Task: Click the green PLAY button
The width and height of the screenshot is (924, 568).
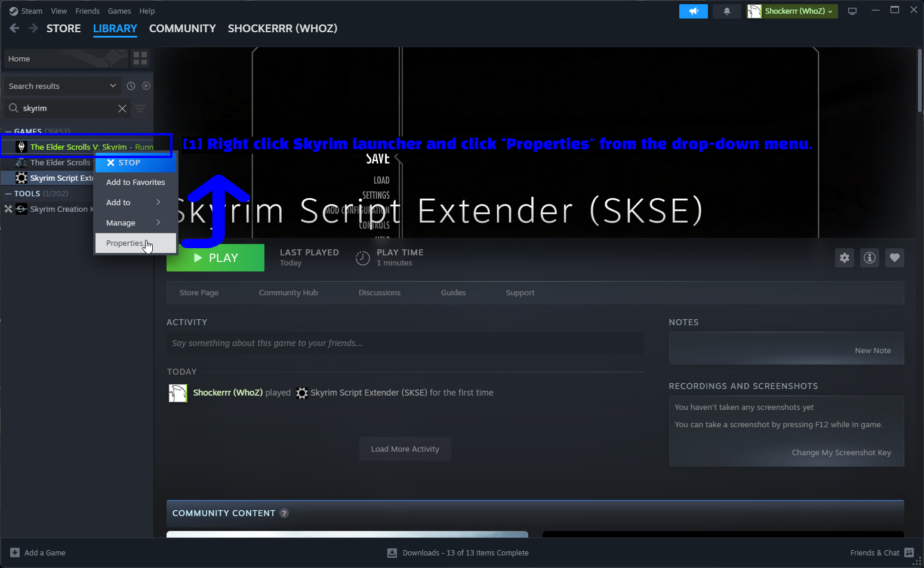Action: click(x=215, y=258)
